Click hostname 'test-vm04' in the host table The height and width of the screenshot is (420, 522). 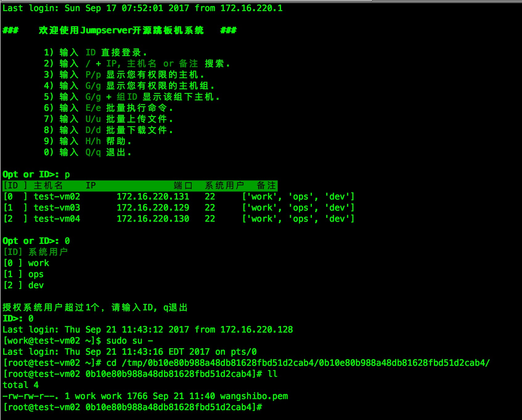coord(57,219)
